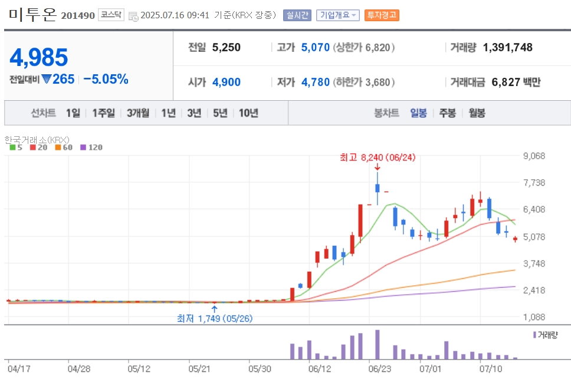Click the red 20-day moving average swatch
Image resolution: width=571 pixels, height=392 pixels.
[33, 147]
